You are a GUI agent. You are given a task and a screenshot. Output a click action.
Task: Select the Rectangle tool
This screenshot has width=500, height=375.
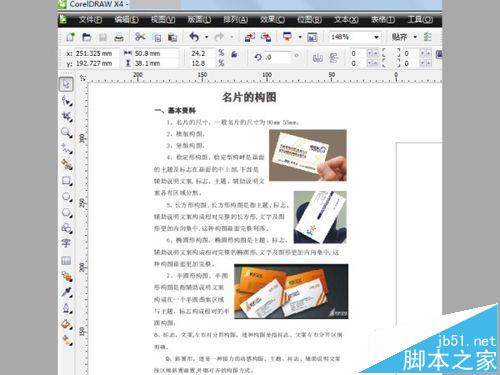click(x=67, y=181)
